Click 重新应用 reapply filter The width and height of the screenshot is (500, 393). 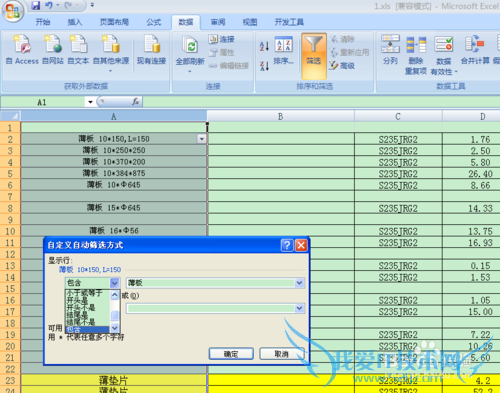pos(349,52)
